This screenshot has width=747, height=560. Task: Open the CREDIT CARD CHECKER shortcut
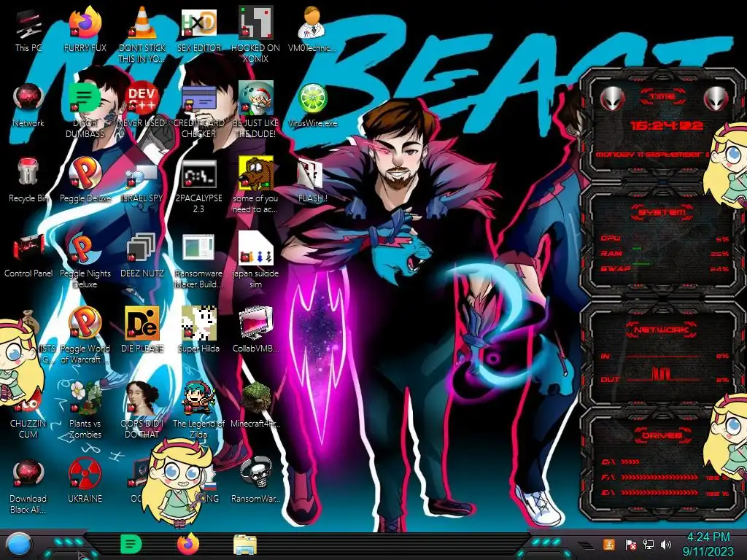[x=199, y=111]
